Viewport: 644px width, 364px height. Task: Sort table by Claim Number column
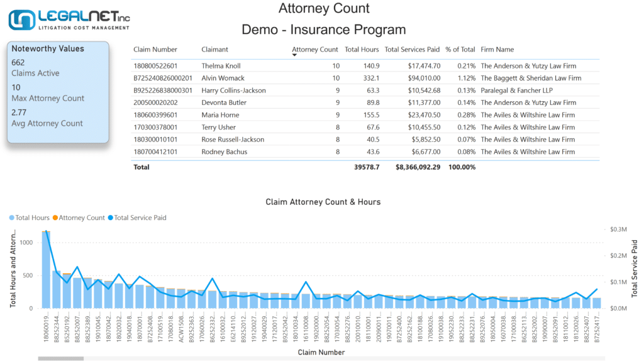pyautogui.click(x=155, y=49)
